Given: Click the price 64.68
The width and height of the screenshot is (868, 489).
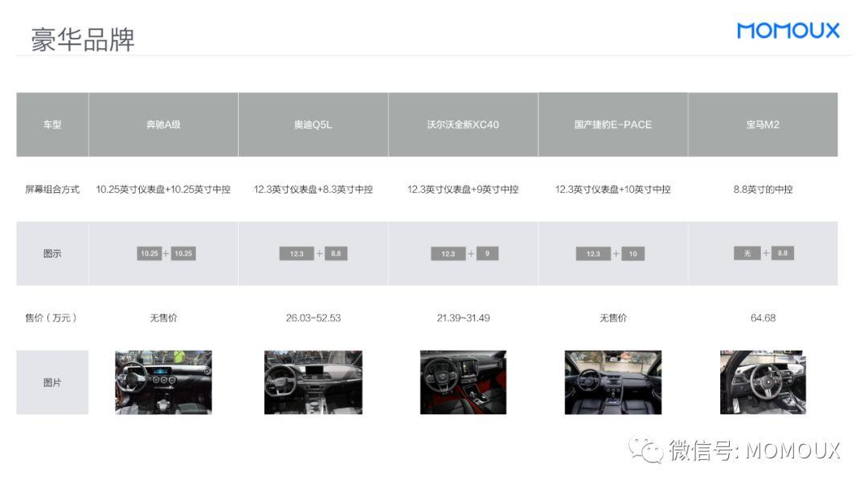Looking at the screenshot, I should (763, 318).
